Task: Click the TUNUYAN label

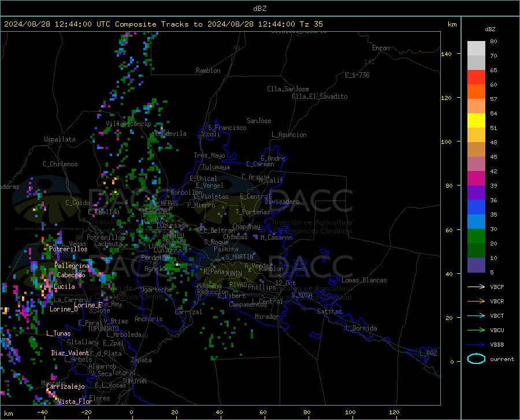Action: click(134, 381)
